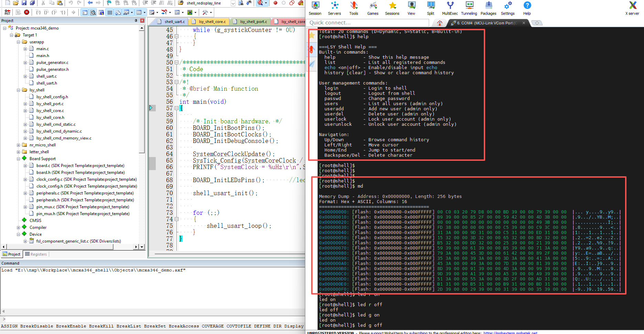Screen dimensions: 644x334
Task: Open the shell_redisplay_line find dropdown
Action: click(233, 3)
